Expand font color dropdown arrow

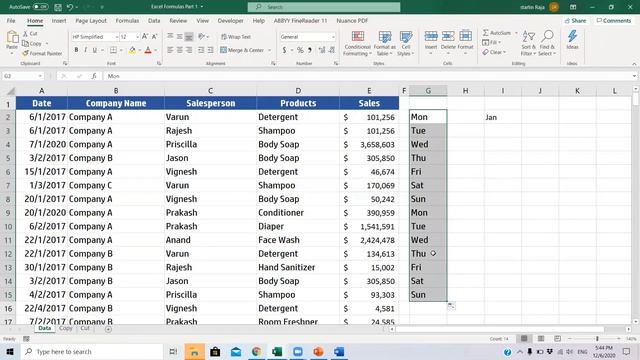pos(156,50)
